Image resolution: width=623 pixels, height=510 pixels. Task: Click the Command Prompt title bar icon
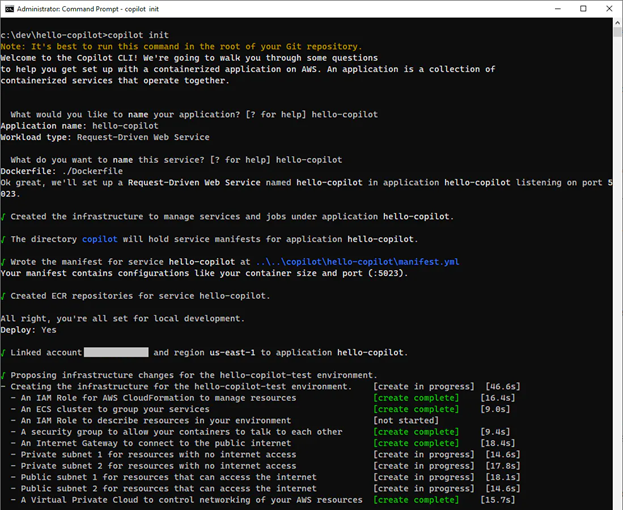click(x=9, y=9)
